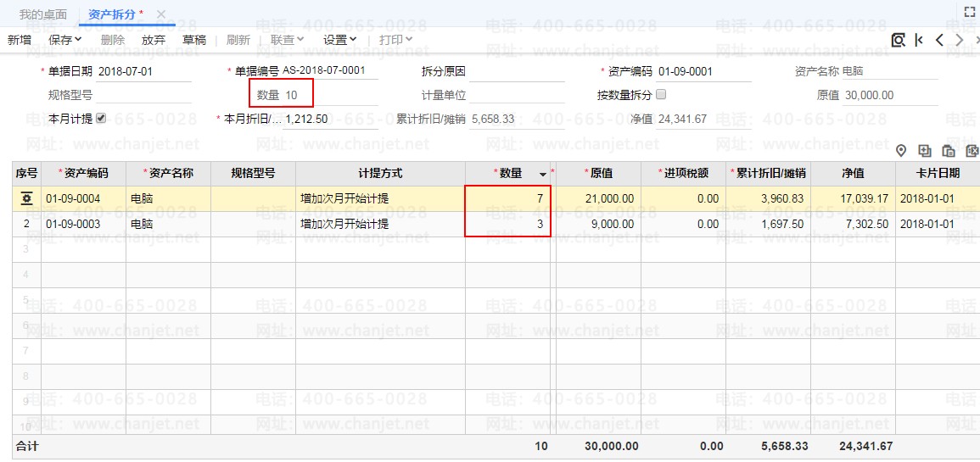Click the 拆分原因 input field
The image size is (980, 462).
tap(516, 72)
